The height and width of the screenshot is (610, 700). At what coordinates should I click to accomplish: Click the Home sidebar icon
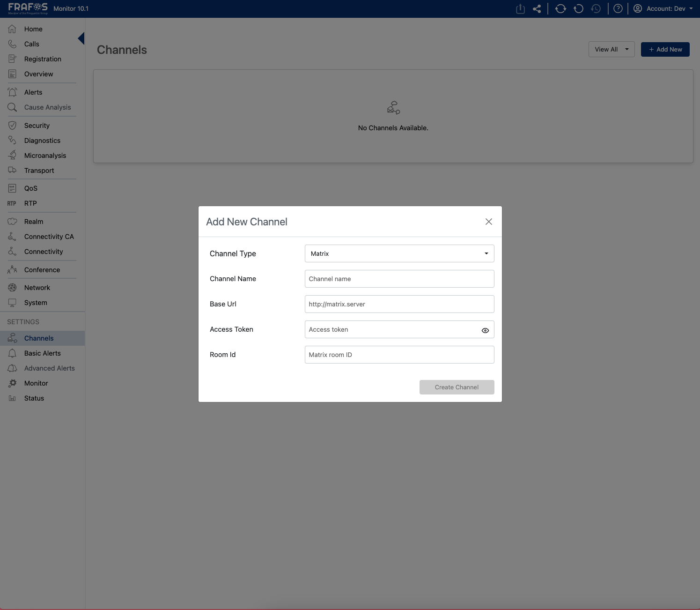tap(12, 29)
